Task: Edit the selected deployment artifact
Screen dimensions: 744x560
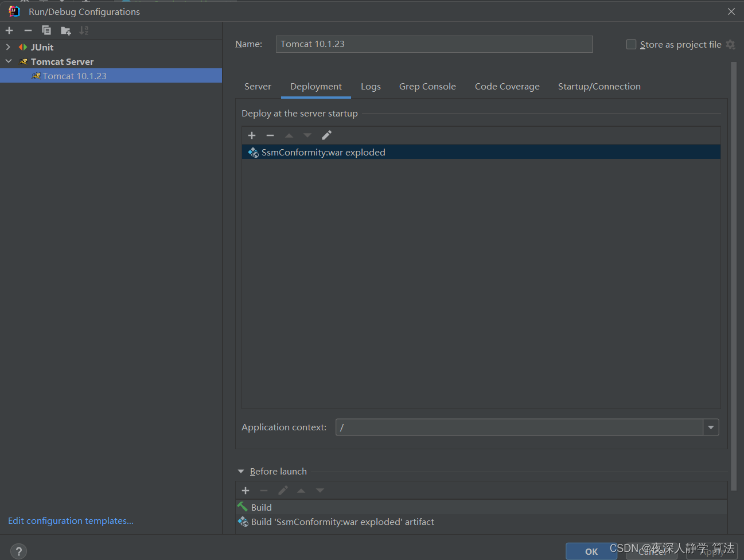Action: pos(326,135)
